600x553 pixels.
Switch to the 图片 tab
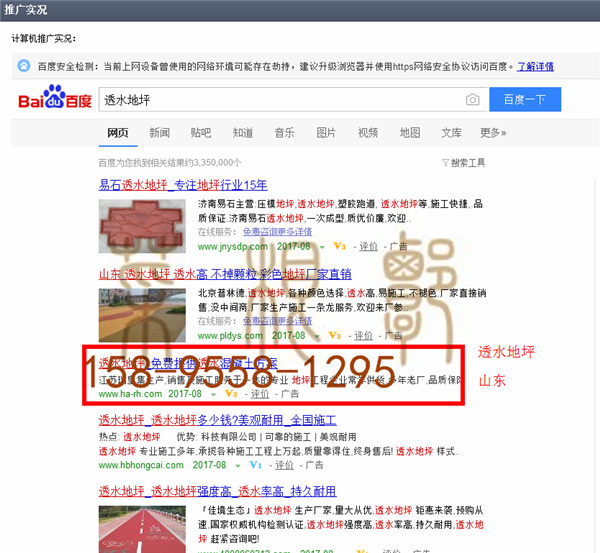(326, 133)
